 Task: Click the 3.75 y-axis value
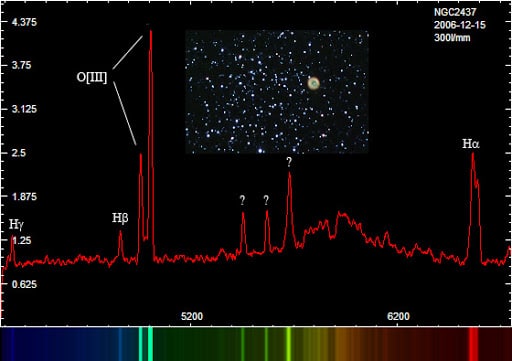(x=21, y=65)
